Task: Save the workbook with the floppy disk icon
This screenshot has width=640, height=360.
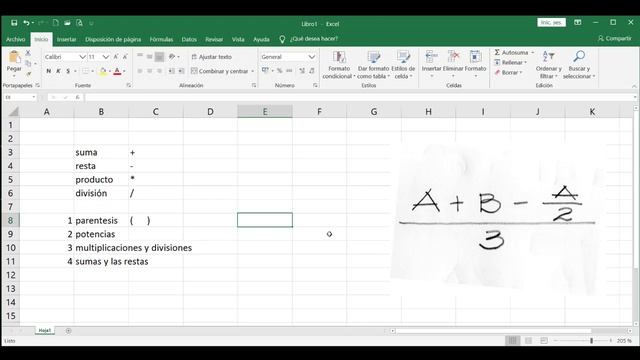Action: (x=14, y=23)
